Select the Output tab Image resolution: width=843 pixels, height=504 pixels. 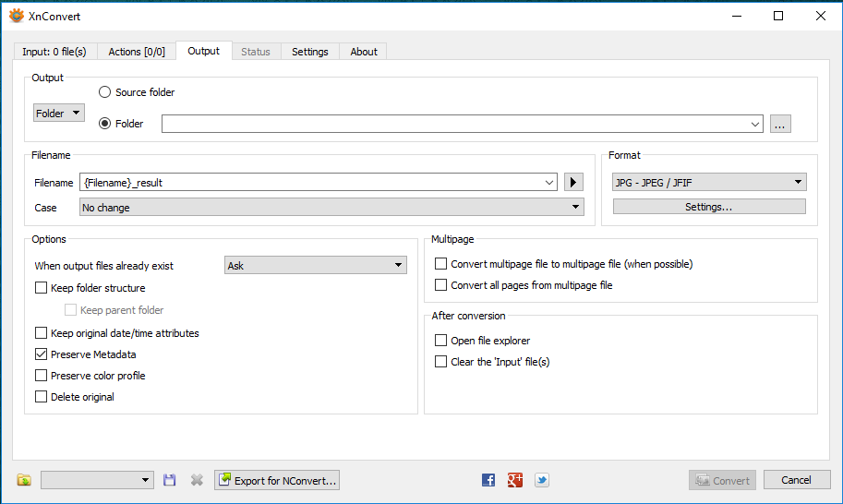coord(204,51)
